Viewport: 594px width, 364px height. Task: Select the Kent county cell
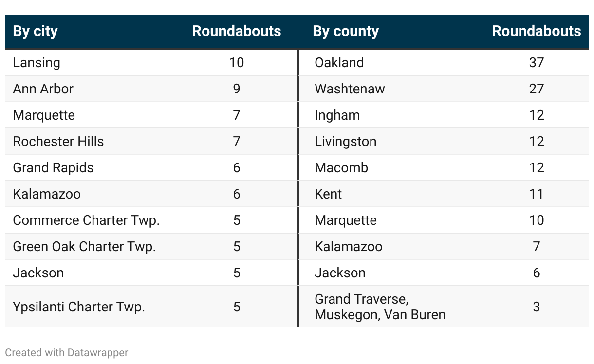click(x=328, y=194)
